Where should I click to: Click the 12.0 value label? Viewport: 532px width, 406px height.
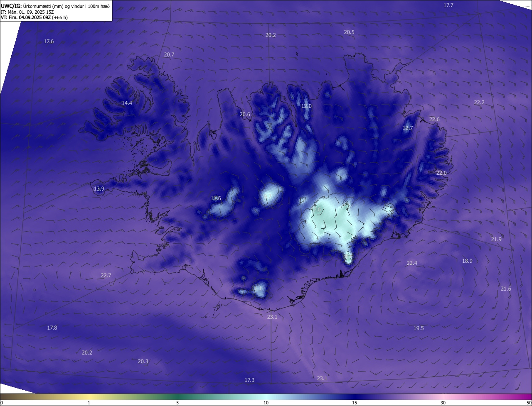pyautogui.click(x=306, y=106)
